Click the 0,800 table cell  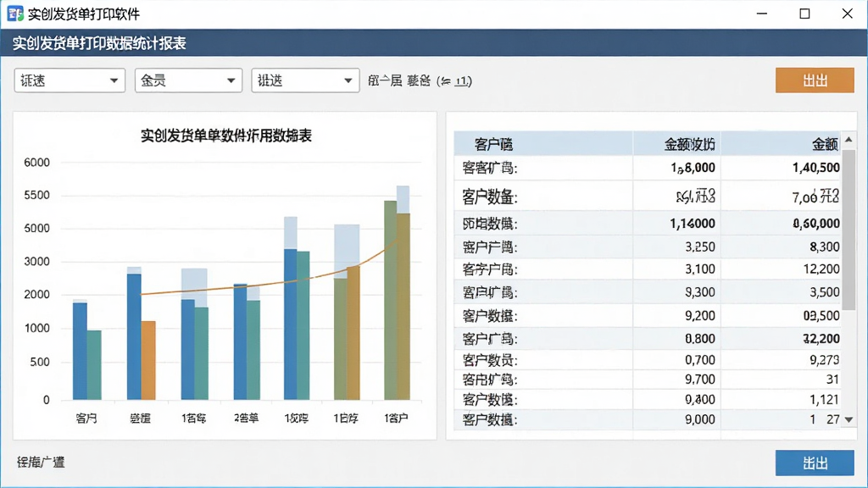coord(699,339)
